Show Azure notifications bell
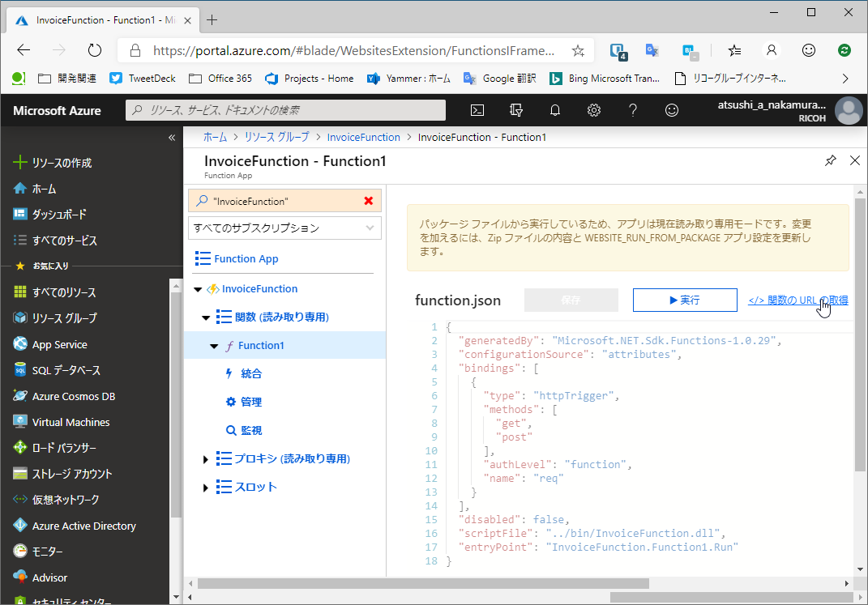The height and width of the screenshot is (605, 868). (554, 111)
